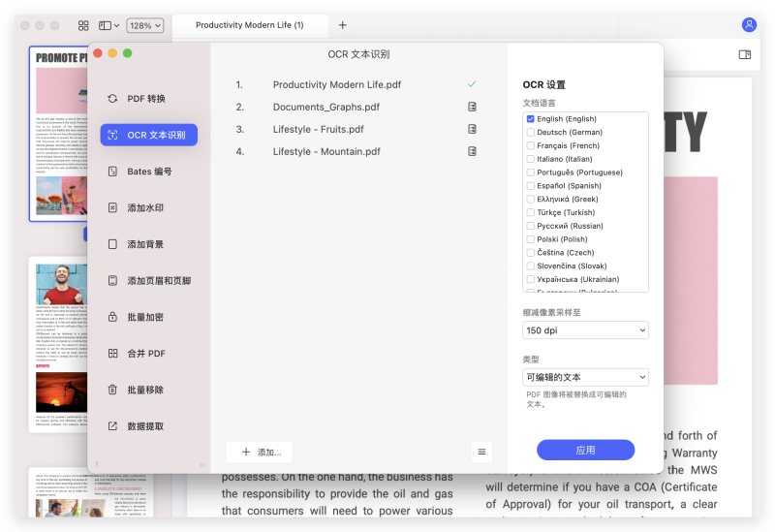775x532 pixels.
Task: Click the 应用 apply button
Action: [x=585, y=451]
